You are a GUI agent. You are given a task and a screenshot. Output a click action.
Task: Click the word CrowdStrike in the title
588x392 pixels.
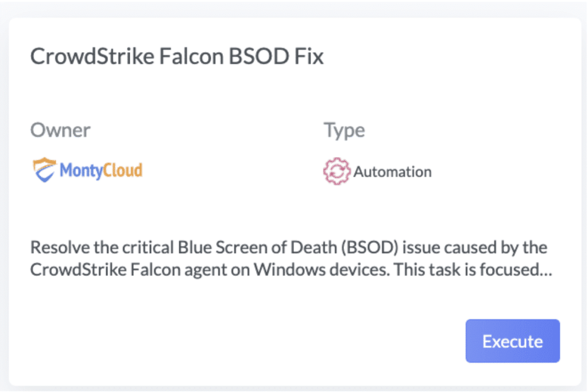tap(83, 57)
